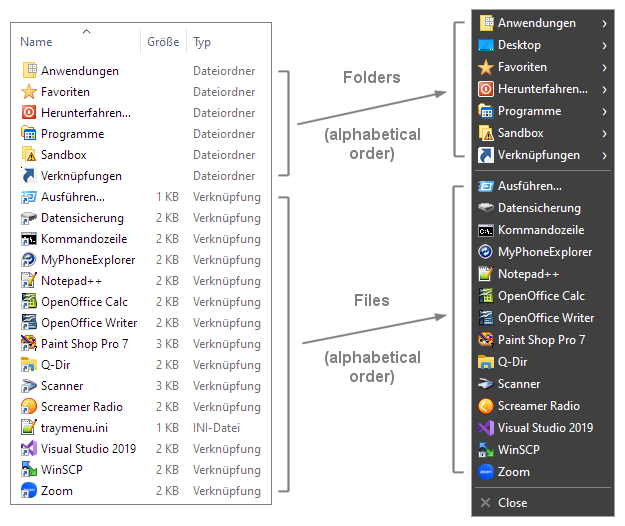Click the Favoriten star icon in file list
Screen dimensions: 625x526
coord(29,92)
